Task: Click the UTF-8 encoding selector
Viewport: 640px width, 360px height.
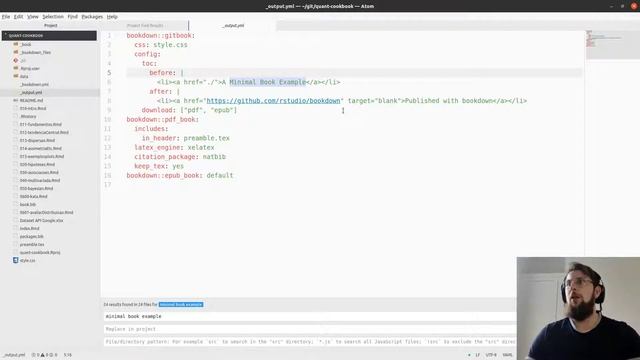Action: 491,355
